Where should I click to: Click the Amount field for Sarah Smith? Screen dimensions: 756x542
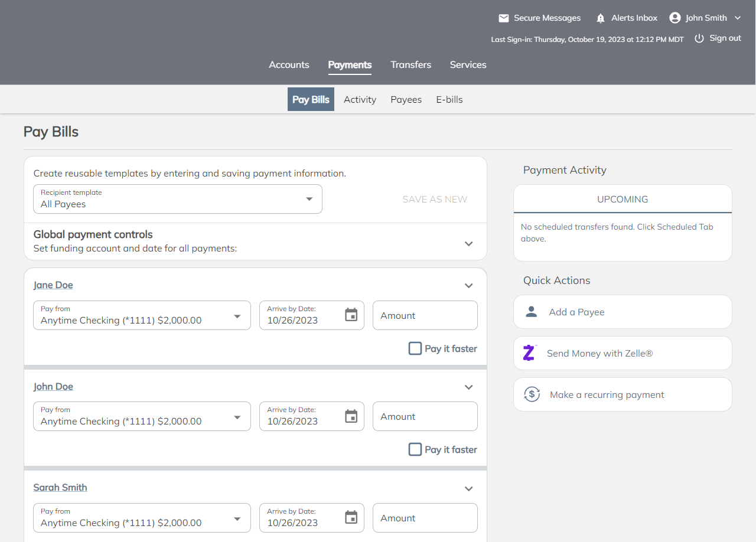tap(425, 518)
